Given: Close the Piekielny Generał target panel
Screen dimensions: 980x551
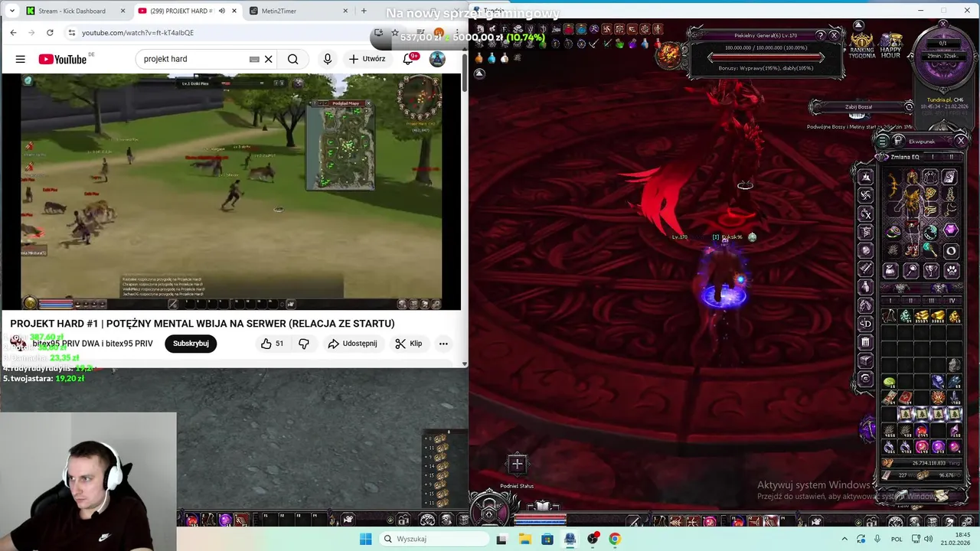Looking at the screenshot, I should (x=835, y=35).
